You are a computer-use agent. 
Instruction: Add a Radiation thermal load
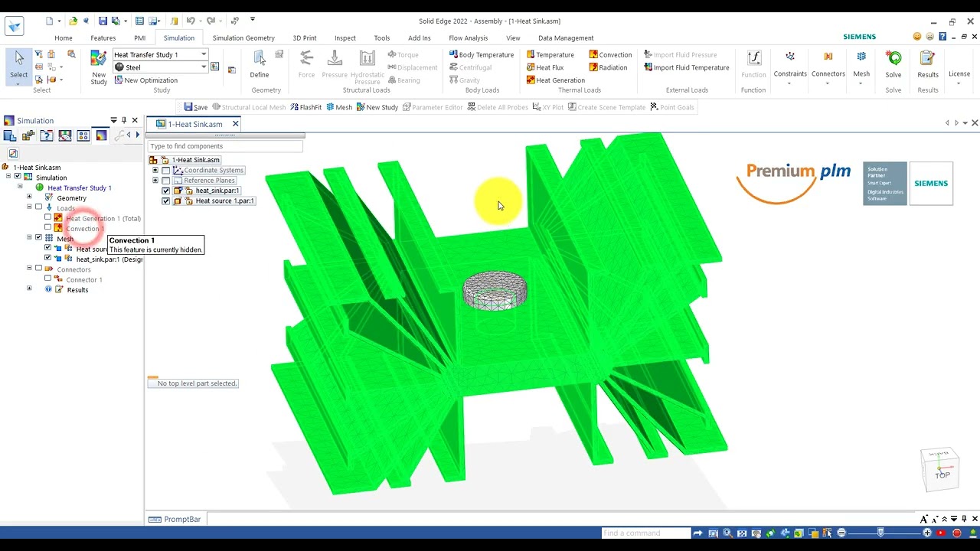[x=608, y=67]
